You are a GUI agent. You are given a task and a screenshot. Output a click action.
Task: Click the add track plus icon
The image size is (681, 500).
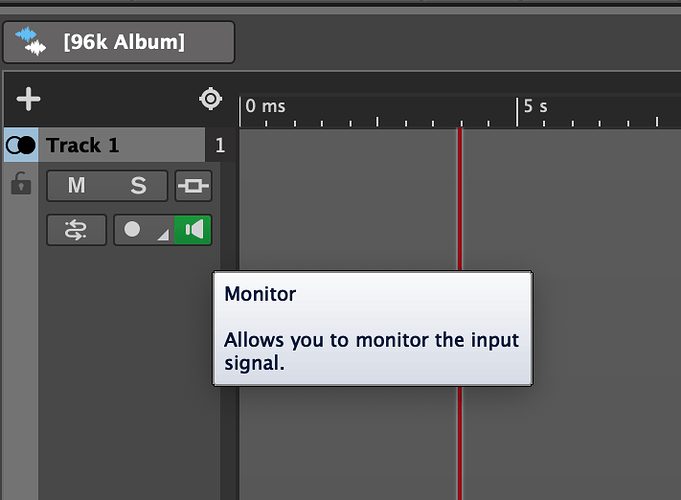point(29,99)
